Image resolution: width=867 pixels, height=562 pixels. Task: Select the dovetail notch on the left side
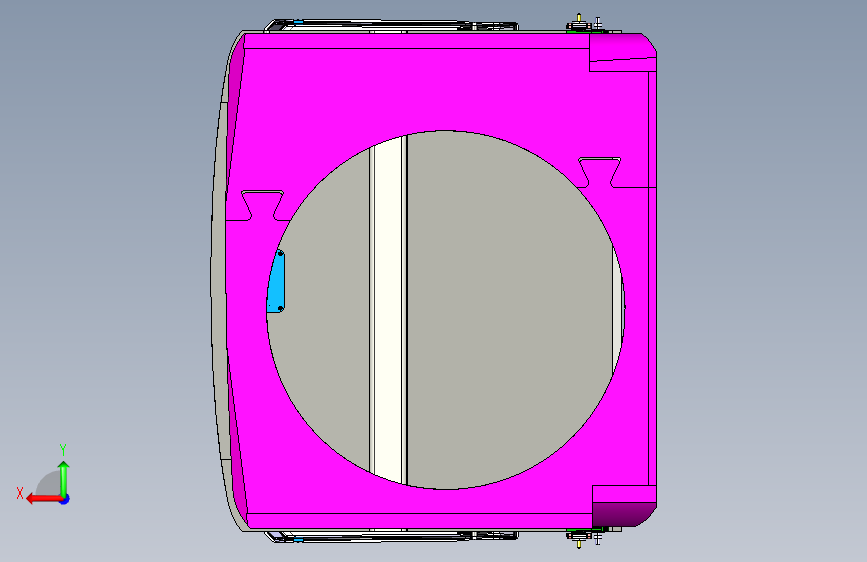coord(263,205)
